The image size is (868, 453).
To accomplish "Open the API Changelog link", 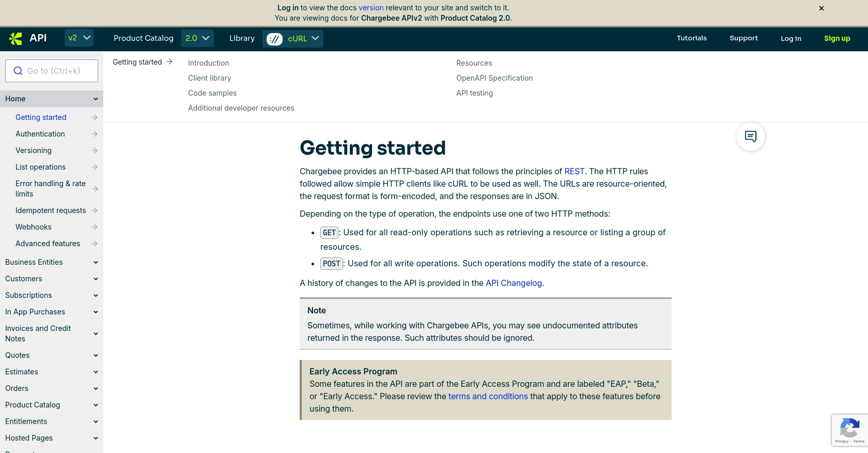I will click(514, 283).
